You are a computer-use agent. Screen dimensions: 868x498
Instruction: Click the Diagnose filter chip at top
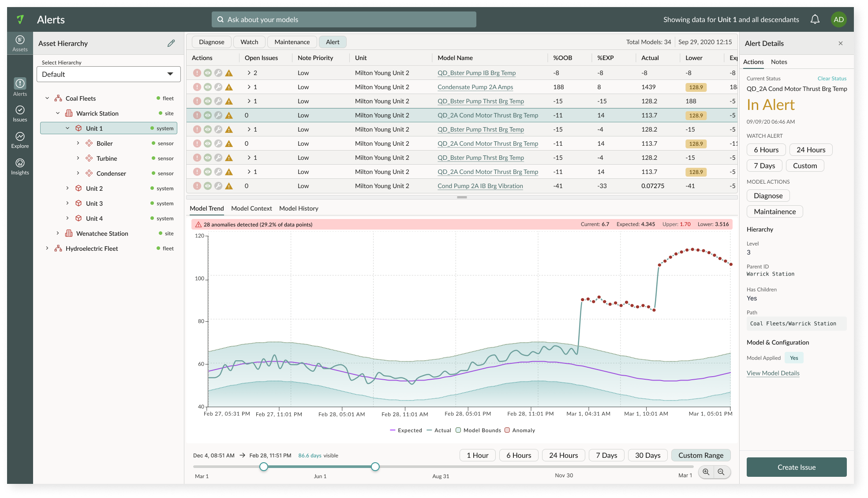click(x=211, y=42)
